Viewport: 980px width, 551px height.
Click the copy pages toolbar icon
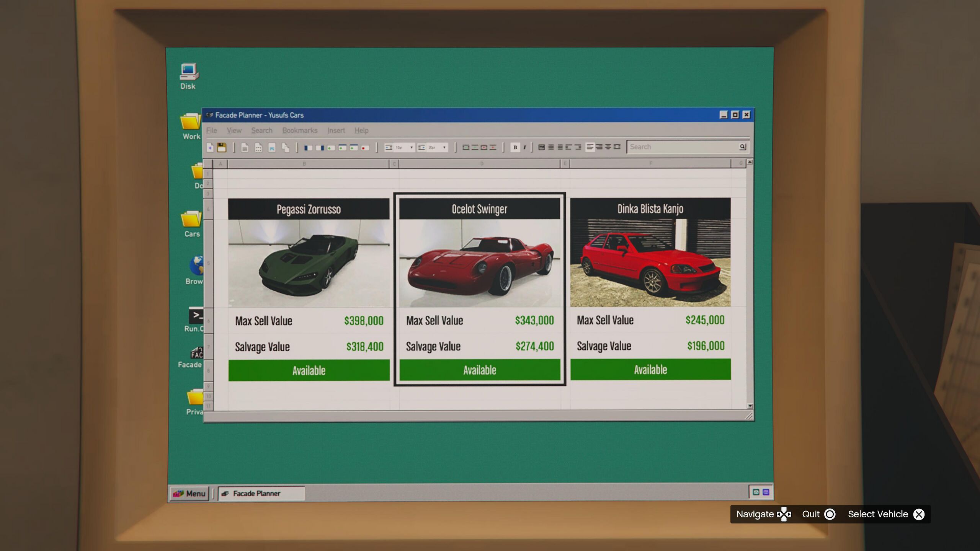click(285, 147)
